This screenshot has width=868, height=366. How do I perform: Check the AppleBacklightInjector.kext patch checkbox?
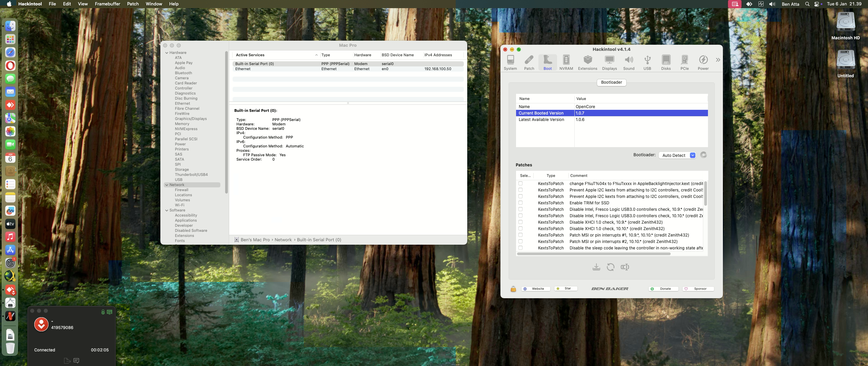[x=520, y=183]
